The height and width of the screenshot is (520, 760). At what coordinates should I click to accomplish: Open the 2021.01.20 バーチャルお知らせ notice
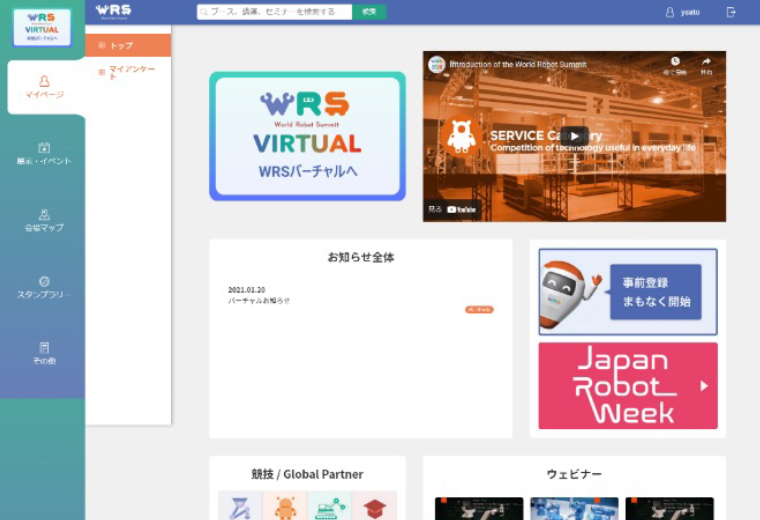point(259,295)
